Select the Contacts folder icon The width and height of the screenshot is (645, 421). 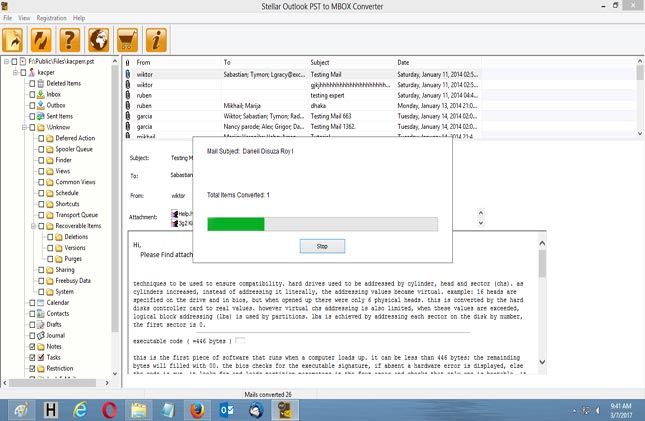(x=41, y=314)
